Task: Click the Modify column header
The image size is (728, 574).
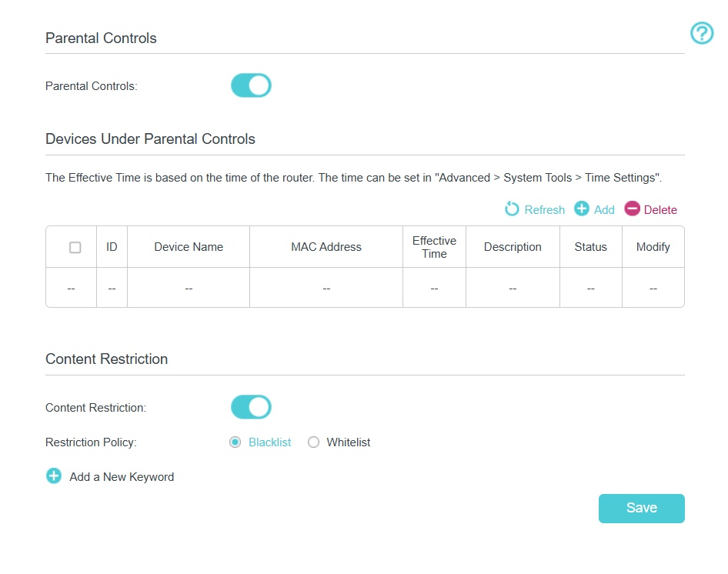Action: [653, 247]
